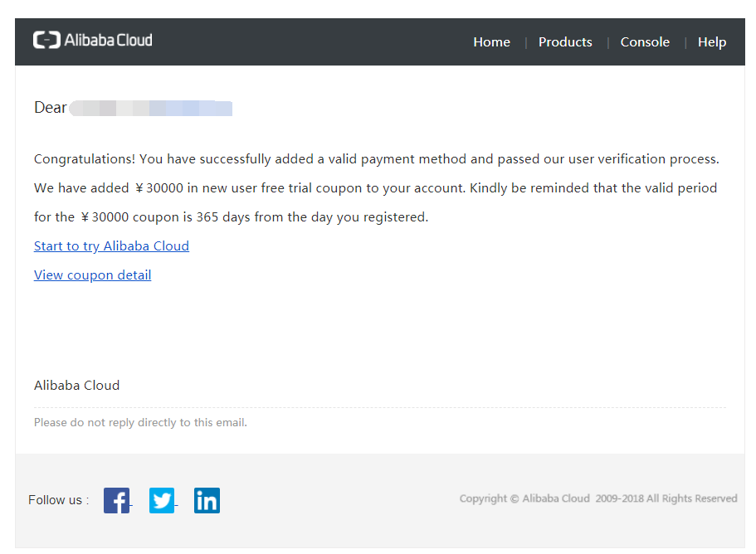
Task: Click the blurred recipient name after Dear
Action: [150, 108]
